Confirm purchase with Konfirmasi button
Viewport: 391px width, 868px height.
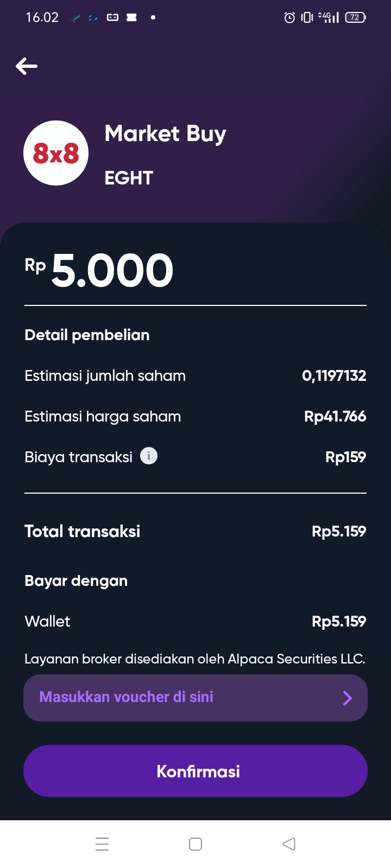tap(195, 771)
